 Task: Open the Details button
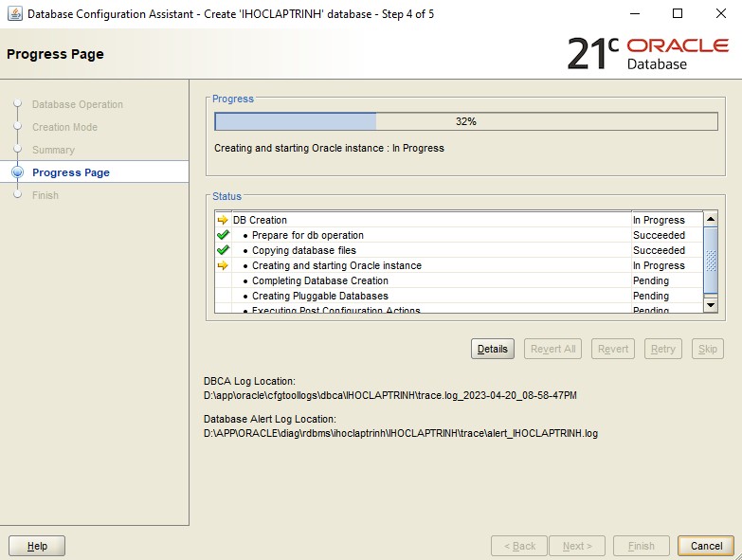[x=493, y=349]
